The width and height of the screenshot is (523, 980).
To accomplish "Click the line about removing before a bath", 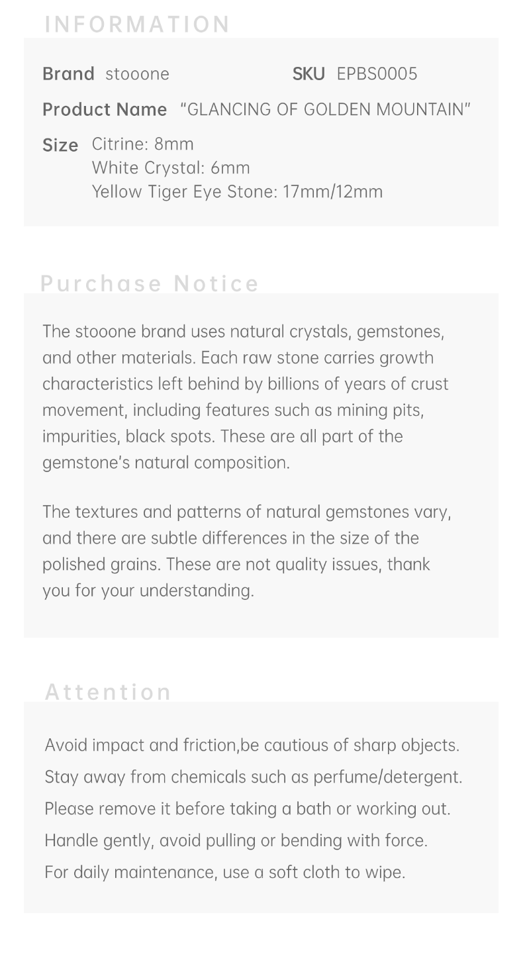I will coord(247,809).
